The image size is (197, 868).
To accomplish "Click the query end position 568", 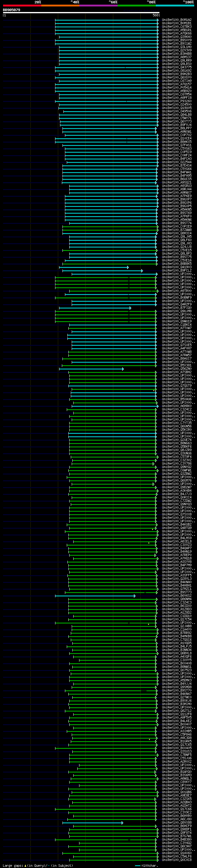I will 155,15.
